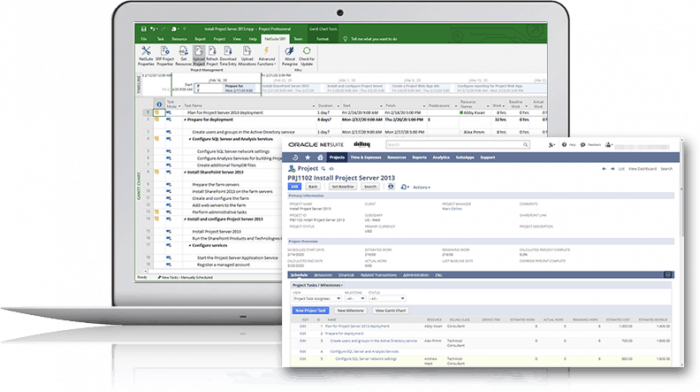Open the View dropdown Project Task Assignees
This screenshot has width=700, height=392.
tap(317, 298)
